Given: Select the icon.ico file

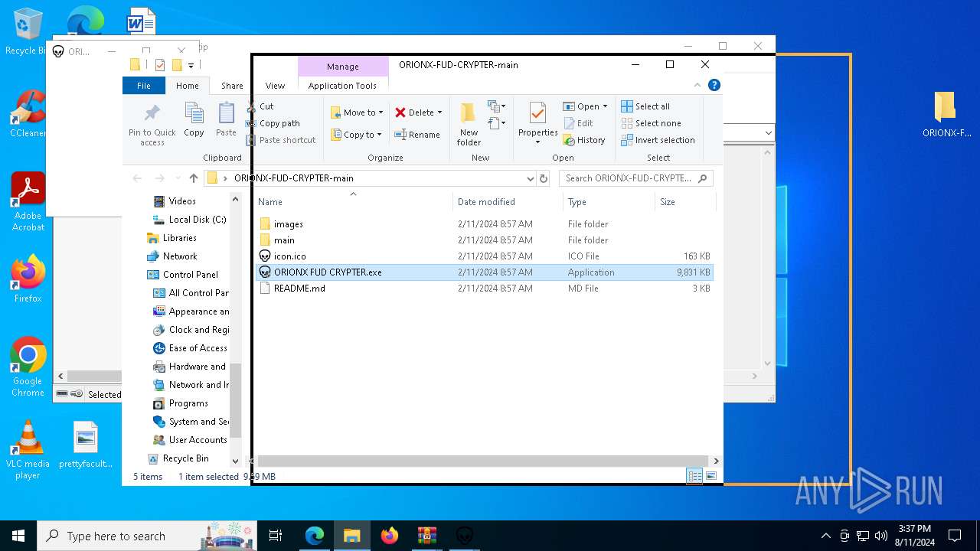Looking at the screenshot, I should (484, 256).
